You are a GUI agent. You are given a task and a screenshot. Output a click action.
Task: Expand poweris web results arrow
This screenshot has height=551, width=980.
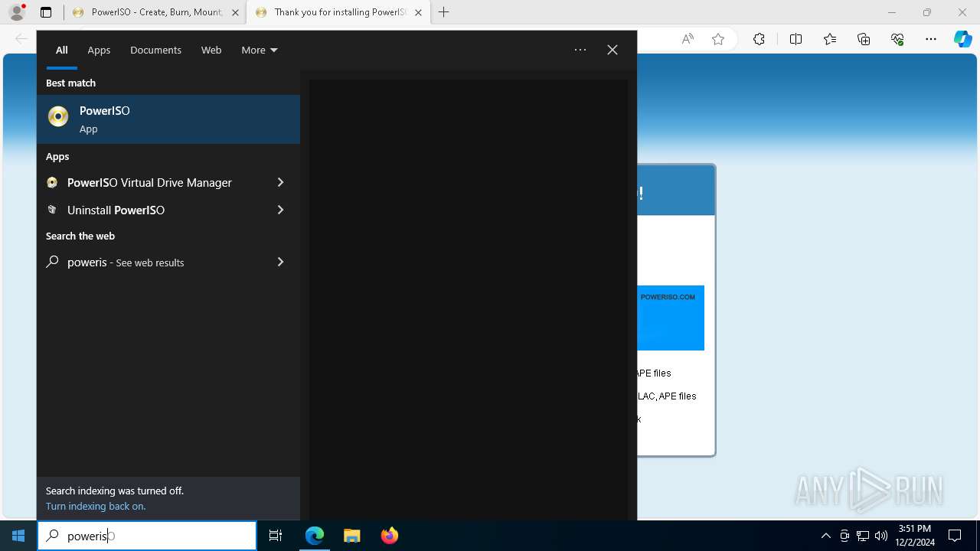click(x=280, y=262)
